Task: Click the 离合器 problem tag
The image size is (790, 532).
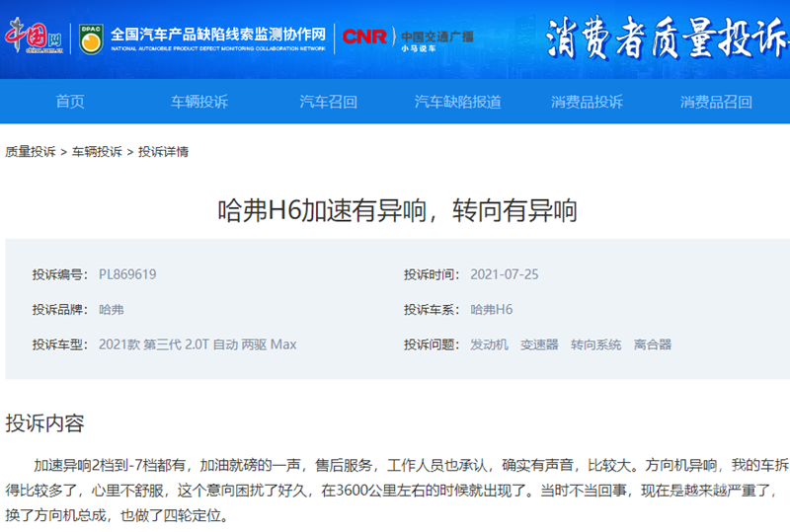Action: point(653,344)
